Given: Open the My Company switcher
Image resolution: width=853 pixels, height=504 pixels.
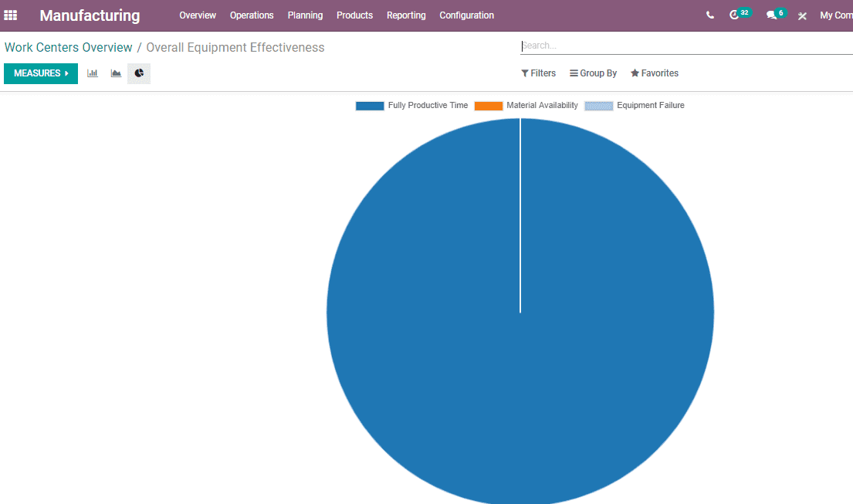Looking at the screenshot, I should tap(836, 15).
